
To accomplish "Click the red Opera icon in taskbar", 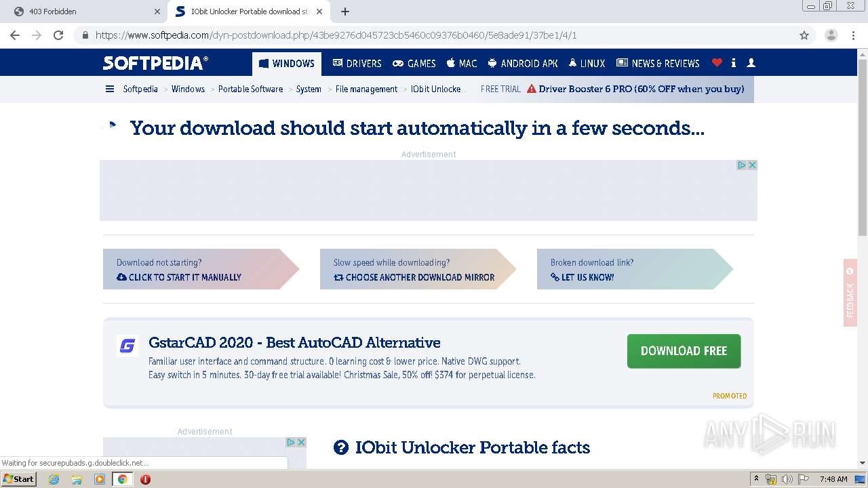I will click(x=145, y=479).
